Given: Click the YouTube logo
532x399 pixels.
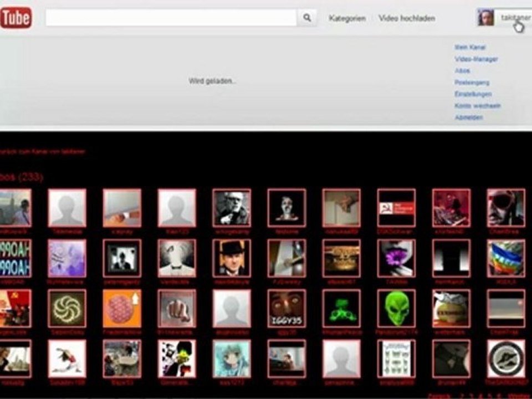Looking at the screenshot, I should [16, 18].
